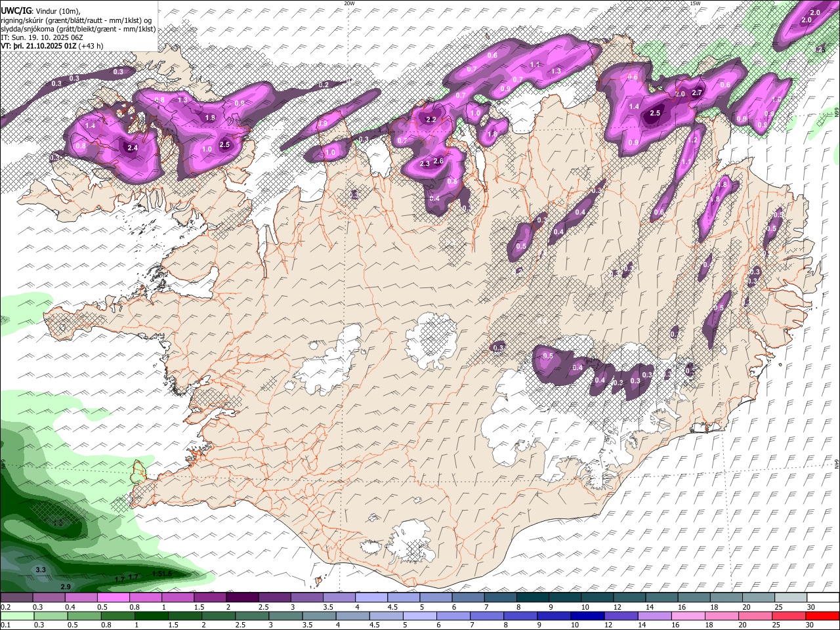
Task: Click the rigning/skúrir legend description line
Action: pyautogui.click(x=75, y=20)
